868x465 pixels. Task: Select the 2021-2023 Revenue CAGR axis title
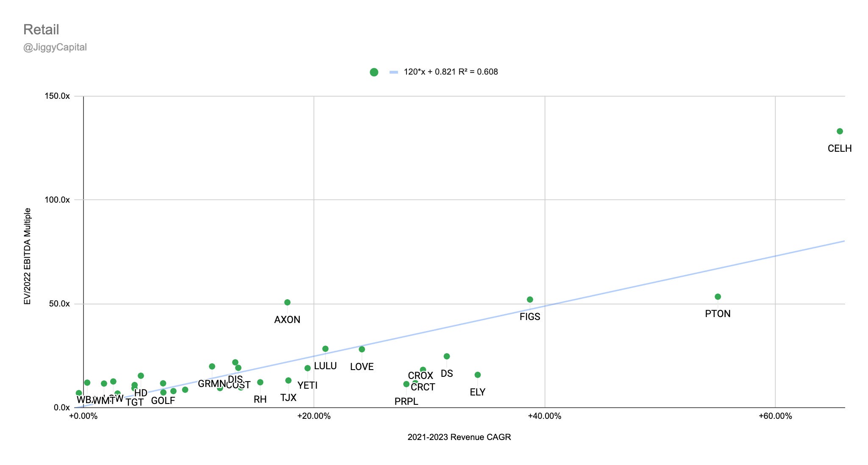click(x=459, y=437)
